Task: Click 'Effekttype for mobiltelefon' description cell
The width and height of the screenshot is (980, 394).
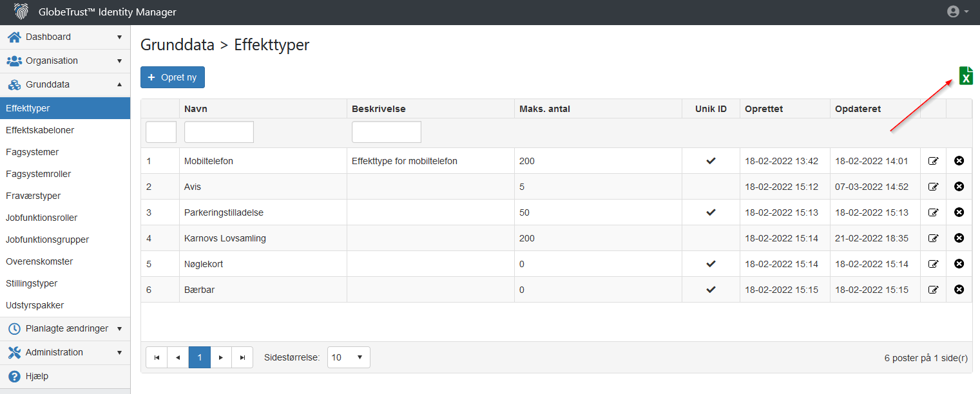Action: (430, 161)
